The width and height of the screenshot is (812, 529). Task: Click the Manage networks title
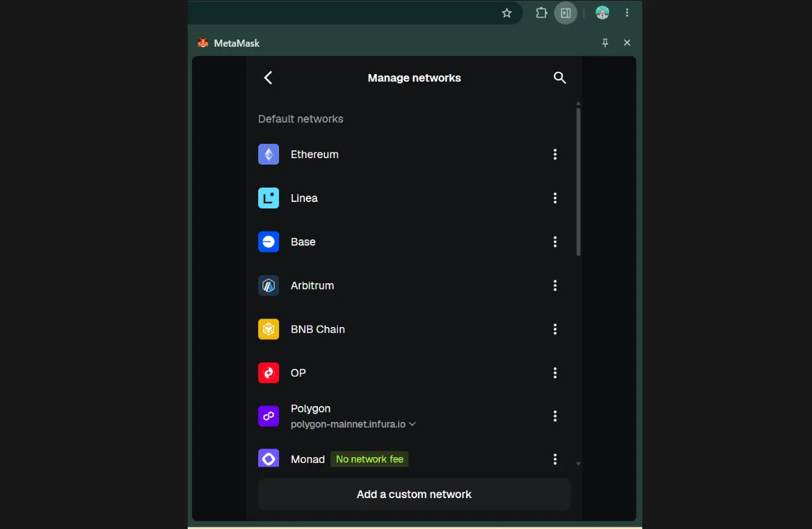click(414, 78)
